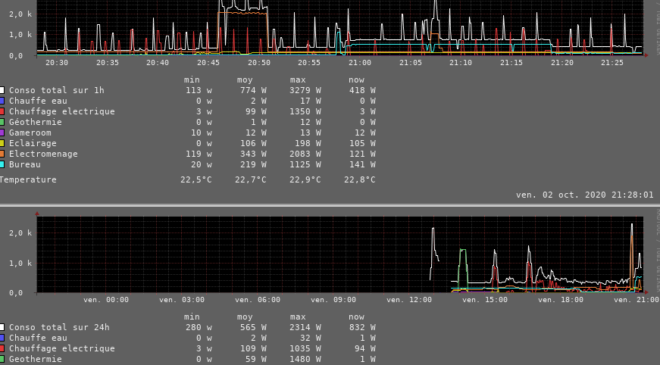Click the average temperature '22,7°C'

[250, 180]
